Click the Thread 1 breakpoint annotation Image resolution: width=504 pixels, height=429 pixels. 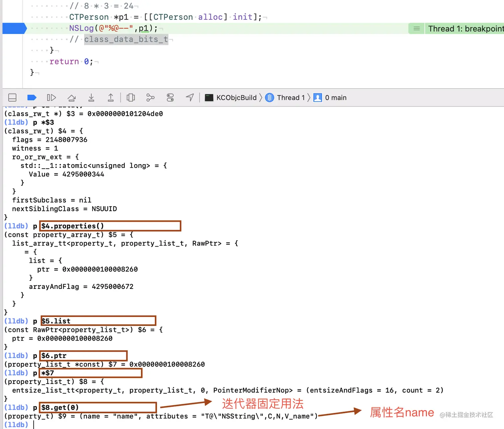tap(465, 29)
